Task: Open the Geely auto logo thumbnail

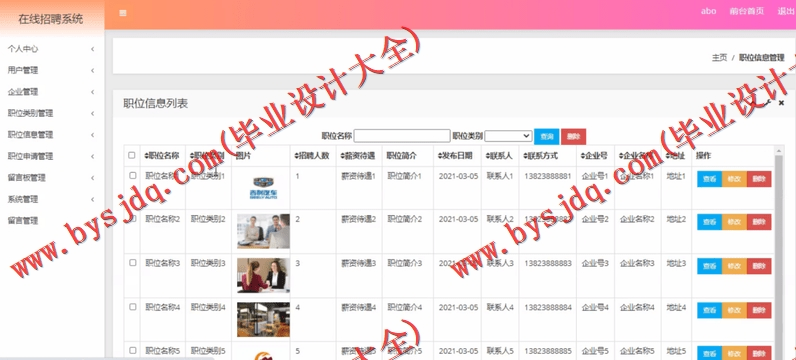Action: click(x=263, y=187)
